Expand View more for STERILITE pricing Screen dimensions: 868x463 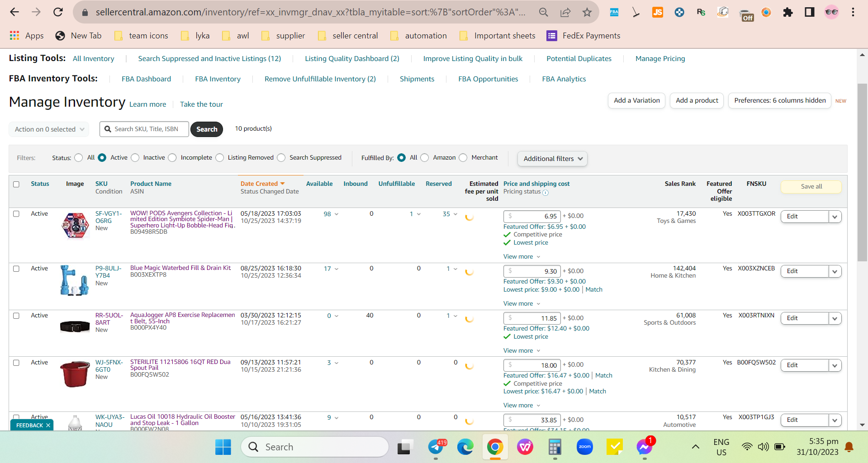click(x=522, y=406)
